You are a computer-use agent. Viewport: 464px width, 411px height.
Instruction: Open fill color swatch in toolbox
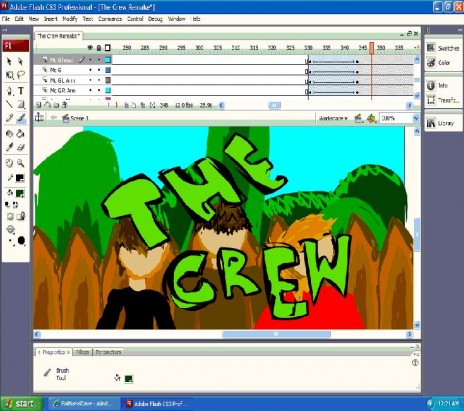click(x=20, y=193)
